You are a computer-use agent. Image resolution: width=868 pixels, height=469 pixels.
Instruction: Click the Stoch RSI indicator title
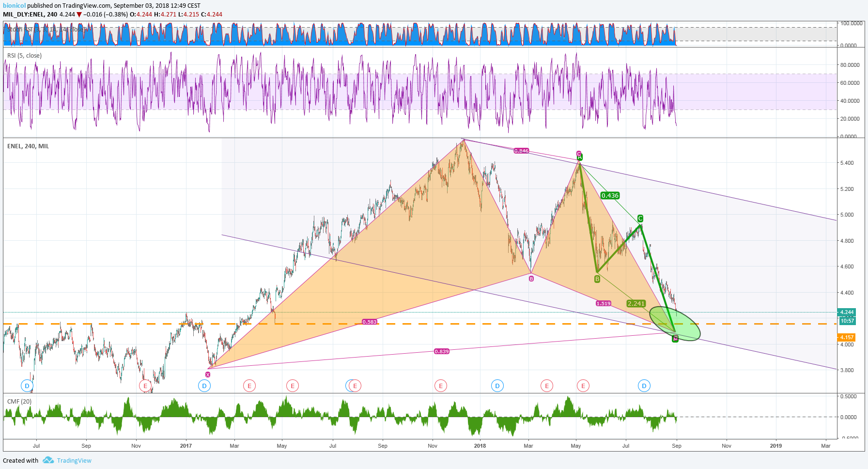click(47, 29)
